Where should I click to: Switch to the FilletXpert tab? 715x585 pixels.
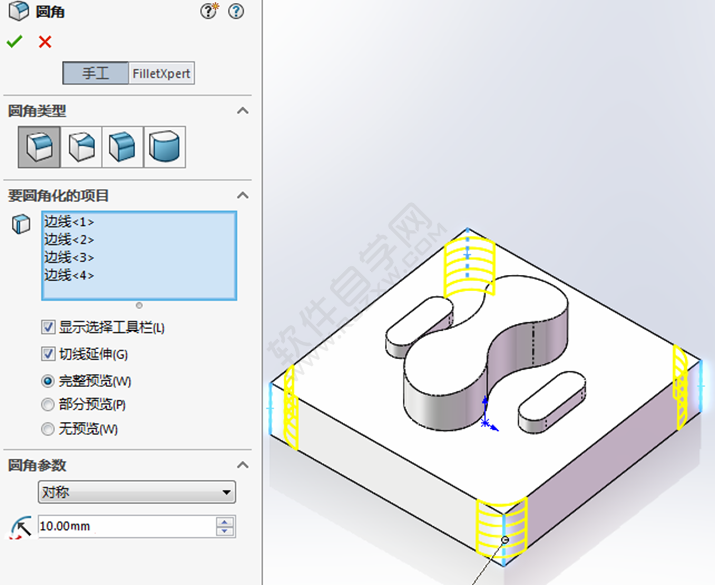point(161,73)
